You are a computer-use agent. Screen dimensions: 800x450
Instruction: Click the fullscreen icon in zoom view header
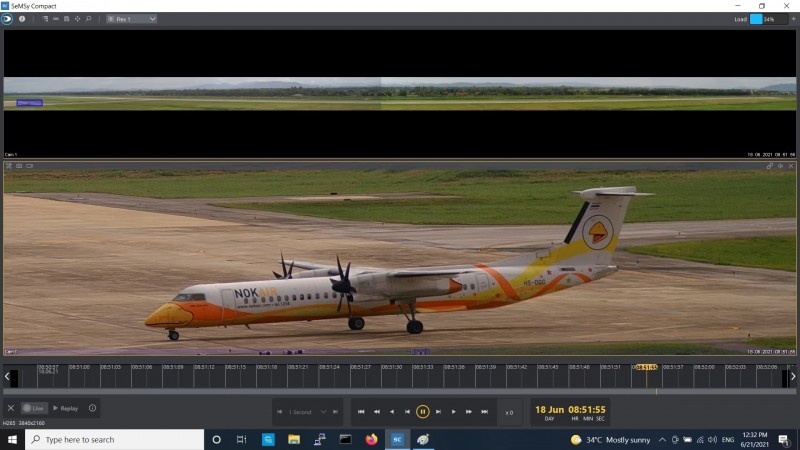[9, 166]
